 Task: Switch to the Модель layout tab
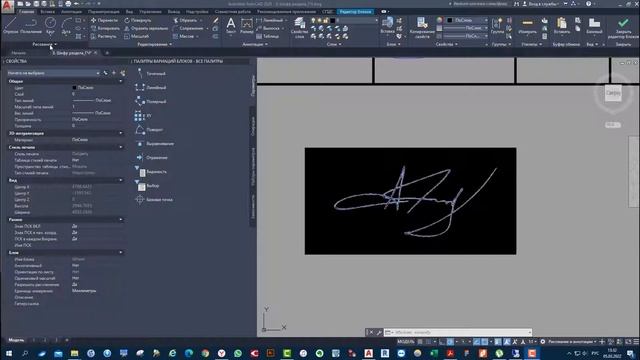pyautogui.click(x=16, y=340)
